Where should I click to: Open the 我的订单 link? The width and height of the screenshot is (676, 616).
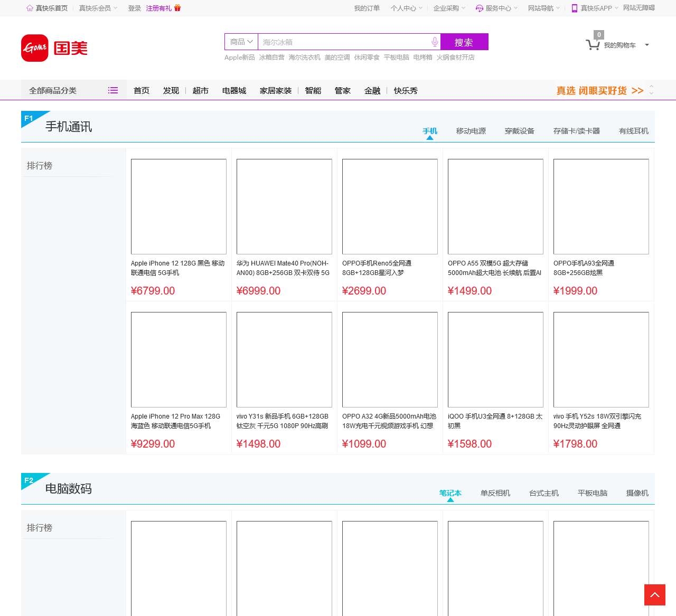pos(367,8)
